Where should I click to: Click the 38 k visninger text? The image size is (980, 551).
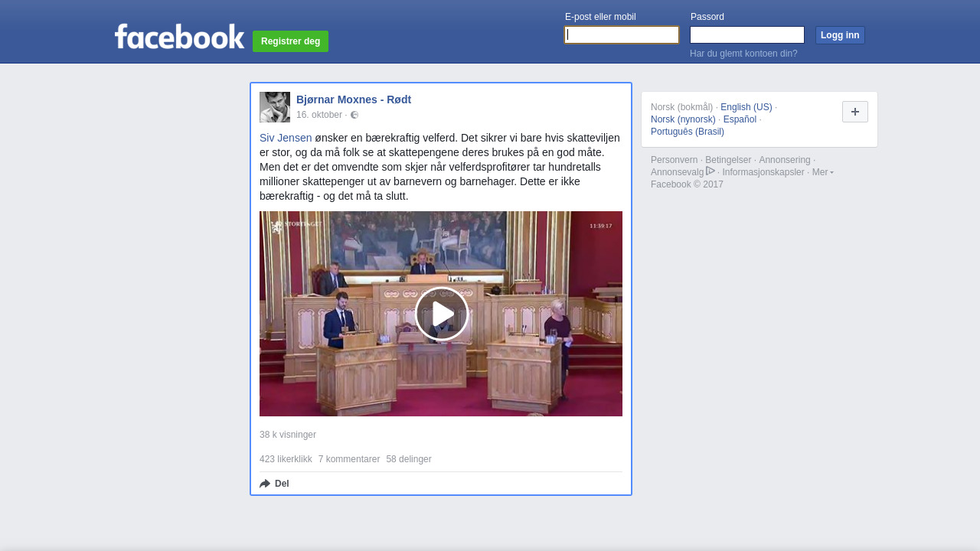coord(288,435)
